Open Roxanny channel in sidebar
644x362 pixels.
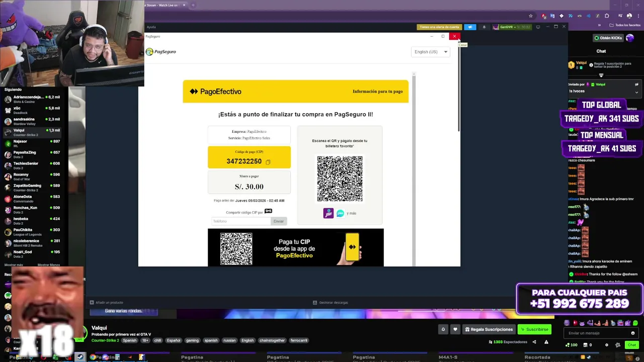(32, 176)
